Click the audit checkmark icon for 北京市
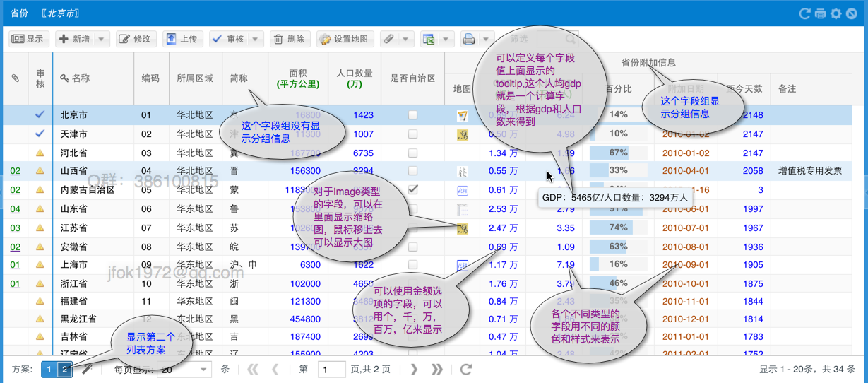 [40, 114]
